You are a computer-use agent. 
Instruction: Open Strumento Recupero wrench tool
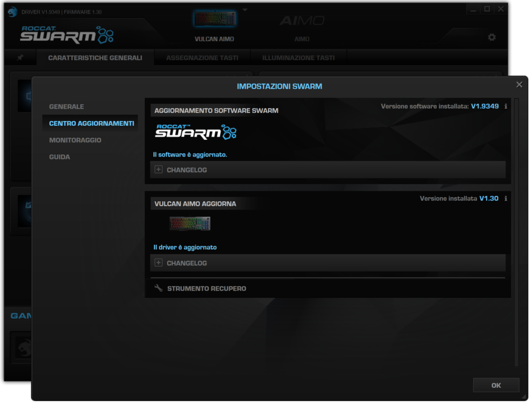[158, 288]
